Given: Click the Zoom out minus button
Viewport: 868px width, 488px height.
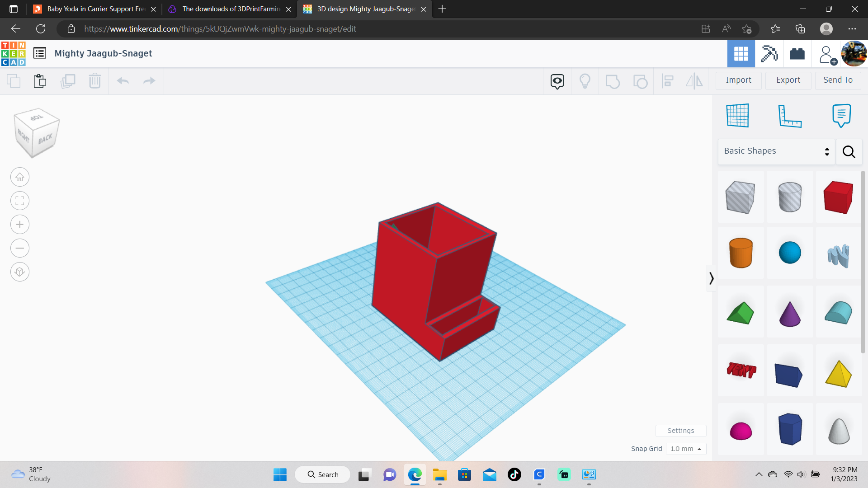Looking at the screenshot, I should click(x=20, y=248).
